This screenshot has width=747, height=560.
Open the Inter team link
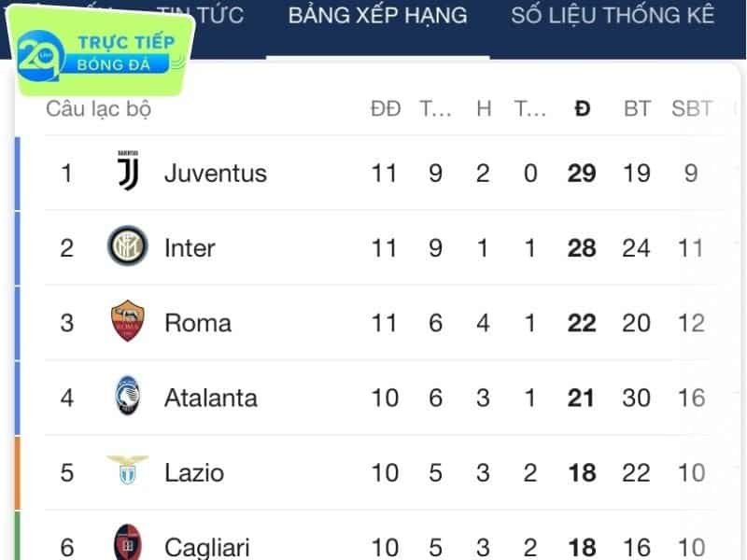190,247
